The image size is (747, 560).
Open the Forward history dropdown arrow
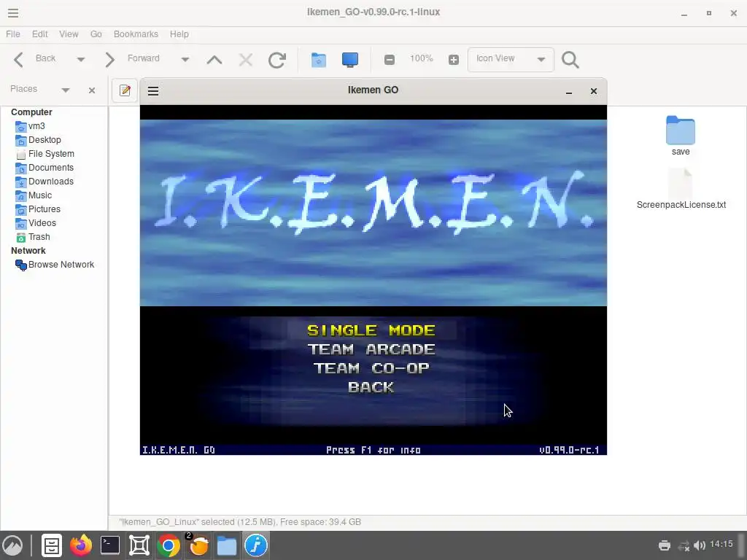185,60
